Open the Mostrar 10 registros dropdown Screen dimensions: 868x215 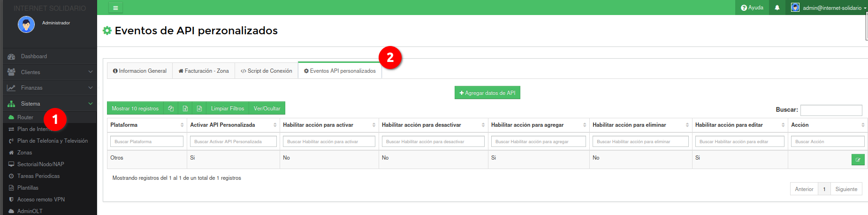coord(135,108)
